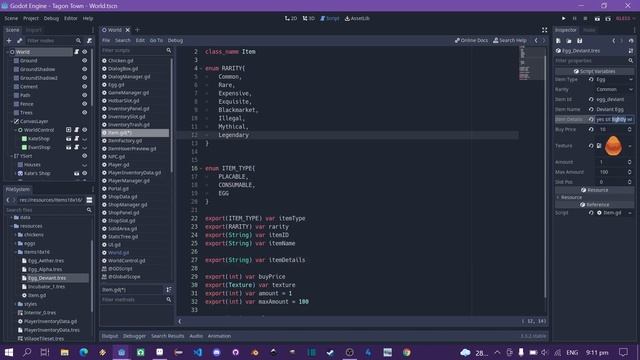Screen dimensions: 640x360
Task: Revert the Item Type property
Action: (591, 79)
